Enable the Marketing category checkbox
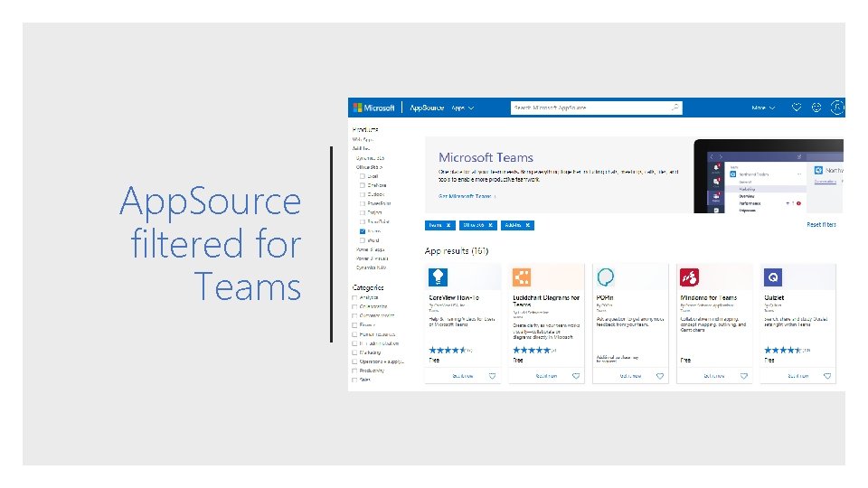The image size is (868, 488). (354, 352)
